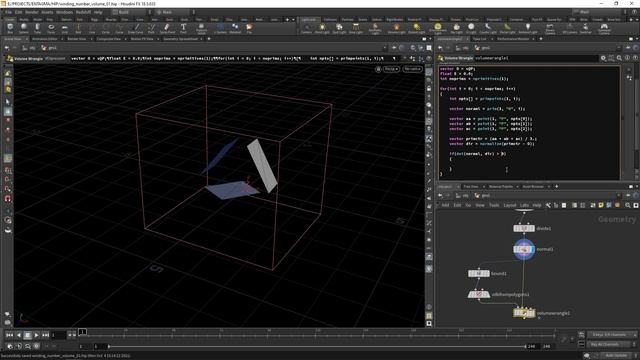Open the keyed channels dropdown at bottom right
Viewport: 640px width, 360px height.
coord(611,335)
